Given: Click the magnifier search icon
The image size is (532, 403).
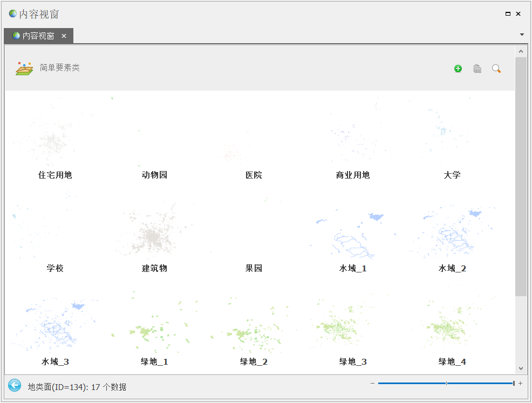Looking at the screenshot, I should coord(496,69).
